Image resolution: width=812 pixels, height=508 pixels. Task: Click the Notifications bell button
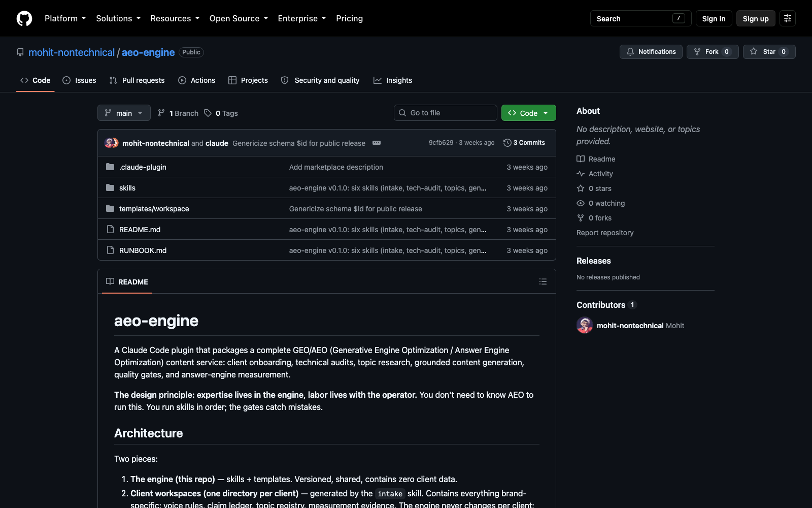pyautogui.click(x=651, y=52)
